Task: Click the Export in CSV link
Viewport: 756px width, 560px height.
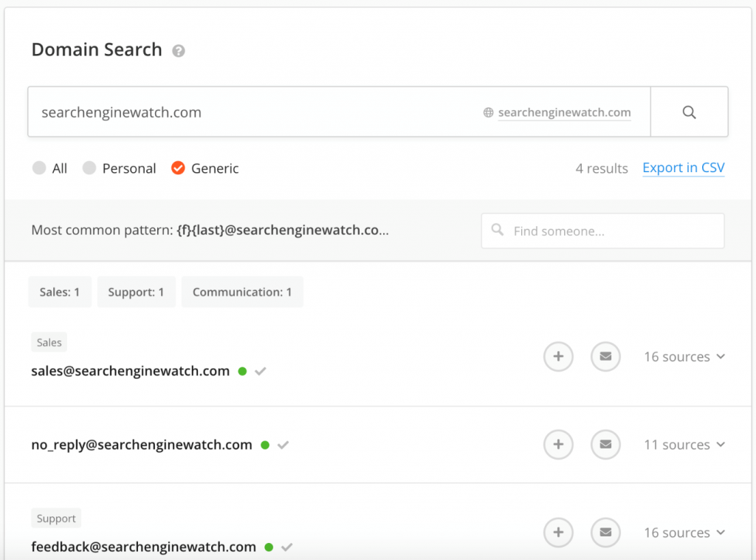Action: click(683, 168)
